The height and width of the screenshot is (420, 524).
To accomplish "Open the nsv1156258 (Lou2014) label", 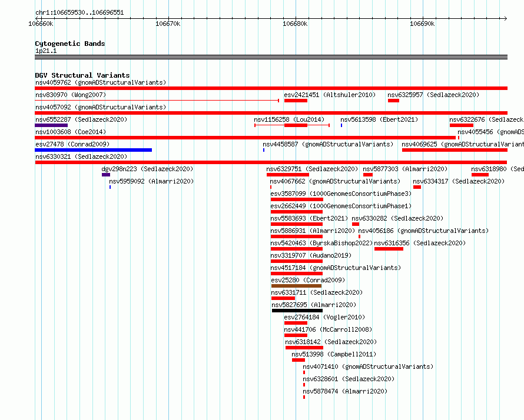I will (x=289, y=119).
